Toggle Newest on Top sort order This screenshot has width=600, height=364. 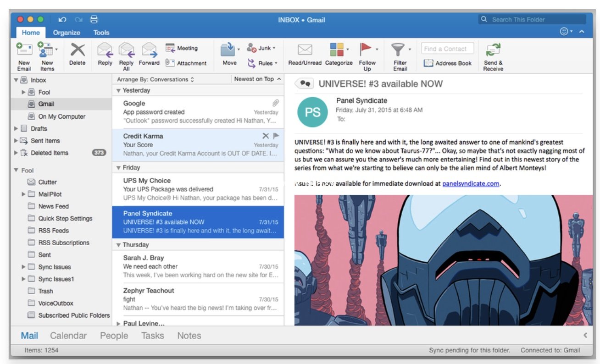[x=257, y=79]
